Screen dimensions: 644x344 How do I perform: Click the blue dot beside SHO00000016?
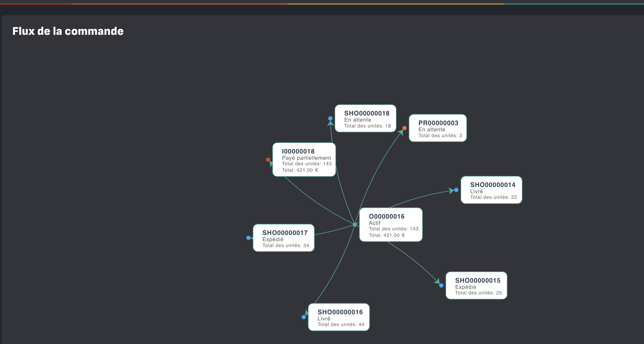[x=304, y=317]
